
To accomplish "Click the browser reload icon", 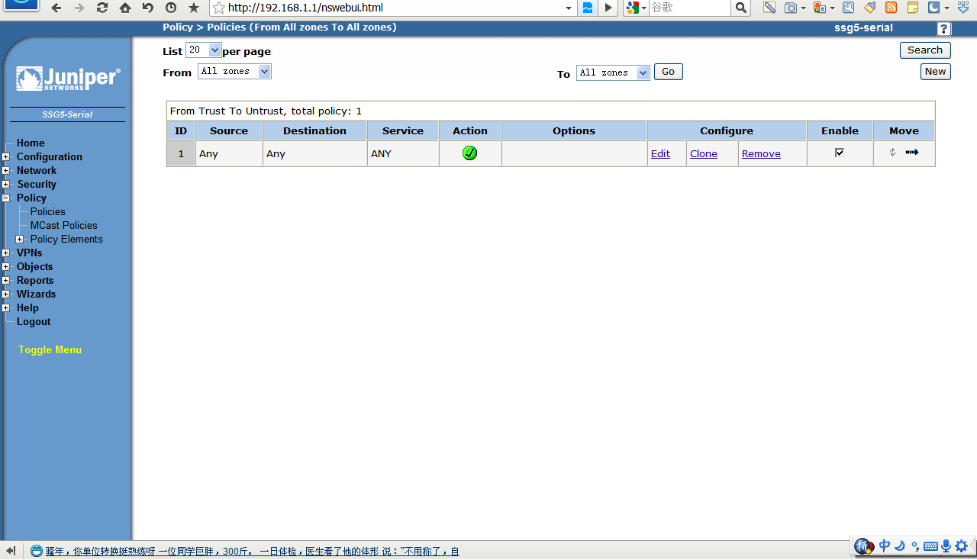I will click(102, 8).
